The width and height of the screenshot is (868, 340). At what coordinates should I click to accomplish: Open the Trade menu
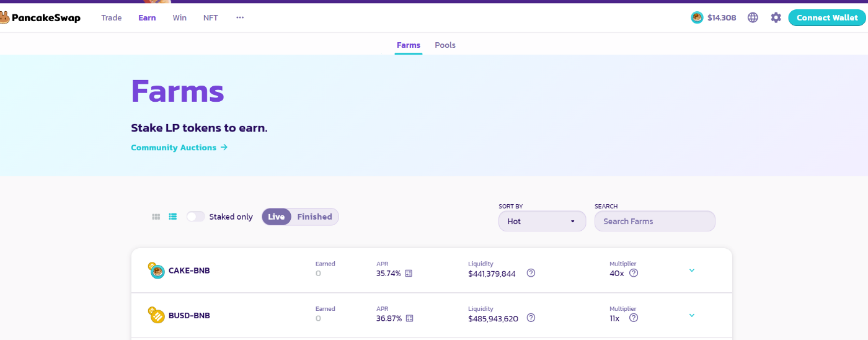(112, 18)
